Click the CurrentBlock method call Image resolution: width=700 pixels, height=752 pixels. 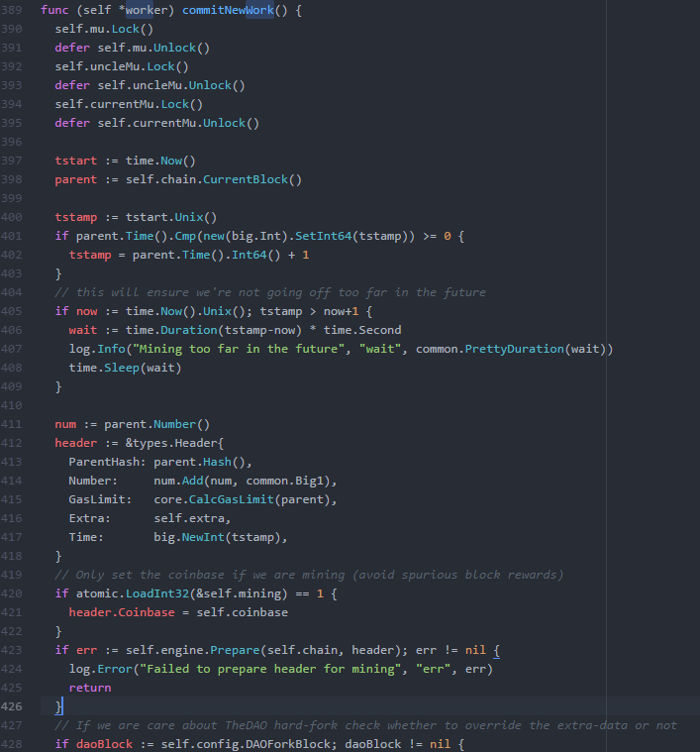(246, 179)
